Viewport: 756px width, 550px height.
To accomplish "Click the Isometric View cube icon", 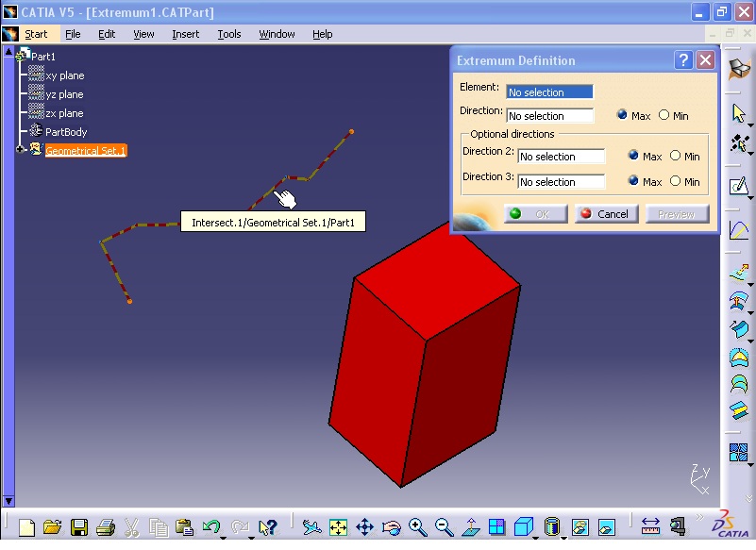I will point(523,526).
